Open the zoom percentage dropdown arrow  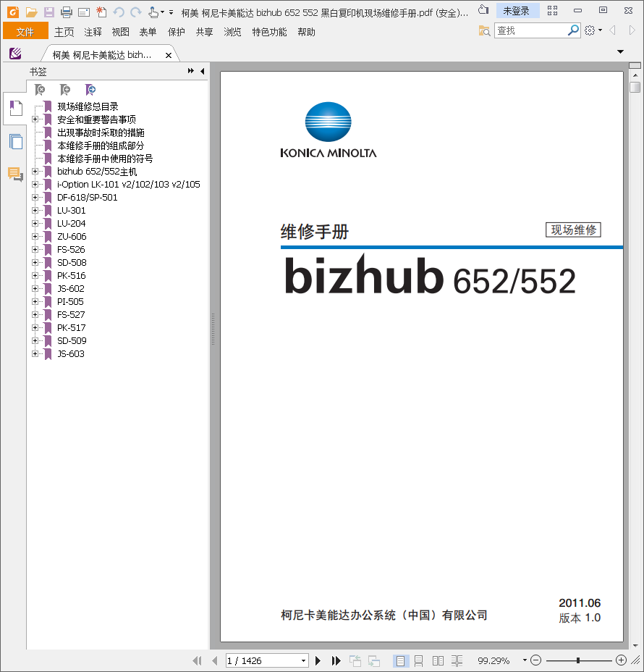(525, 660)
